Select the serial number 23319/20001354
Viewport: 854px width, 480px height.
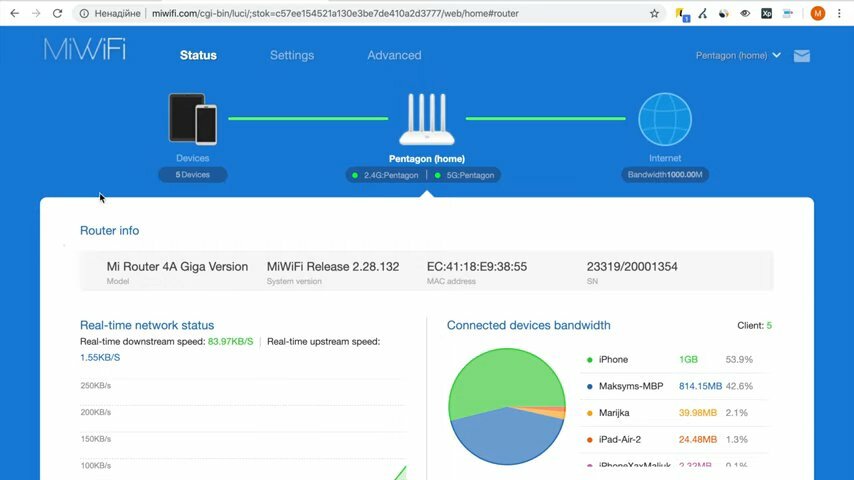coord(632,266)
